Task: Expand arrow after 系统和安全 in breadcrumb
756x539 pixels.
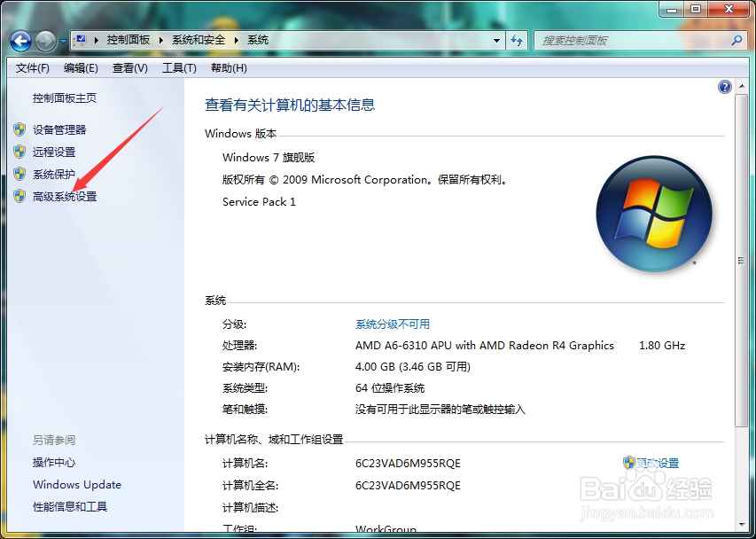Action: point(237,40)
